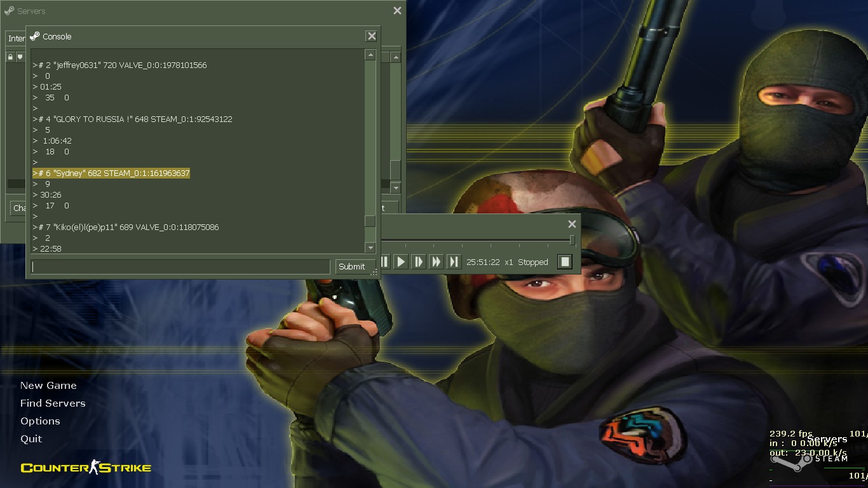Click the step-forward frame button in the demo player
This screenshot has height=488, width=868.
click(x=418, y=262)
